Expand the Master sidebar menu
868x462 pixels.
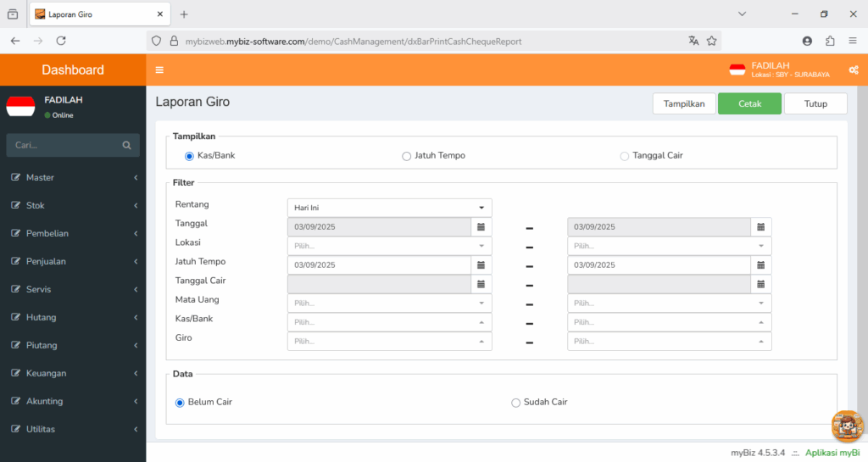point(73,178)
